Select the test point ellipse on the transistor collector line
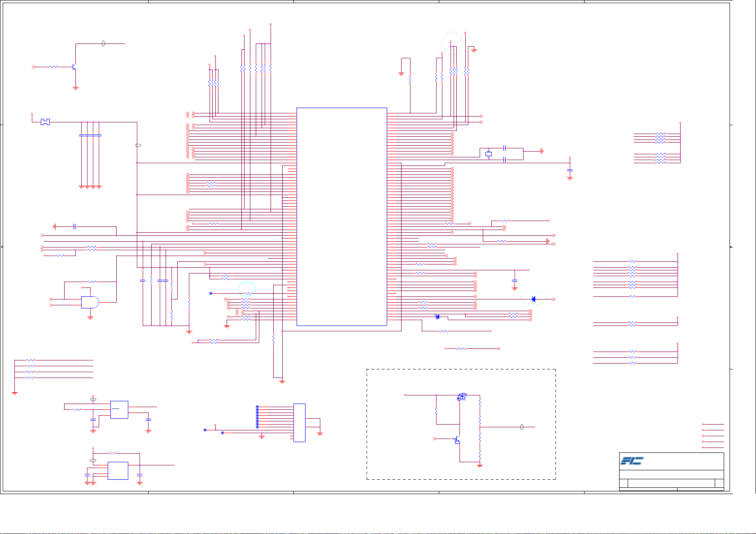 point(104,43)
